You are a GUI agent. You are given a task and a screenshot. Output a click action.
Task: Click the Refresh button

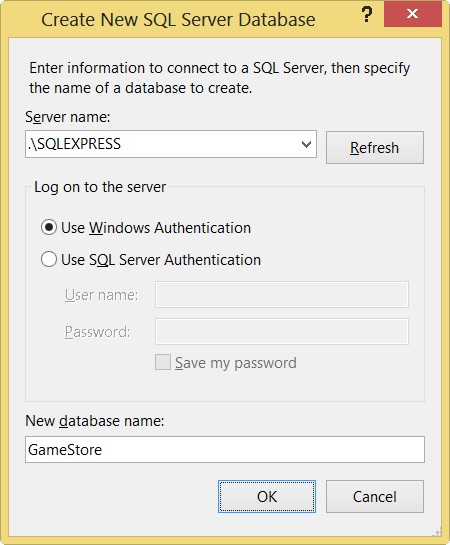[375, 147]
